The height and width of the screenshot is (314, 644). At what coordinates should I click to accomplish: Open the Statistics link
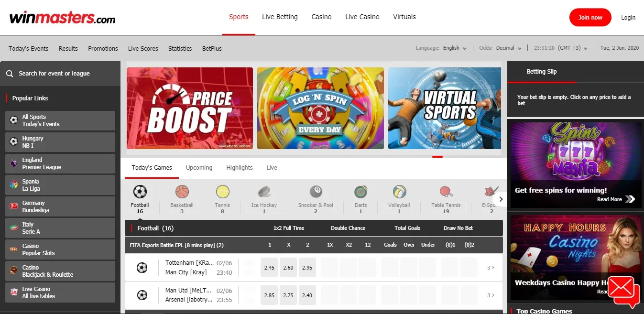coord(180,48)
